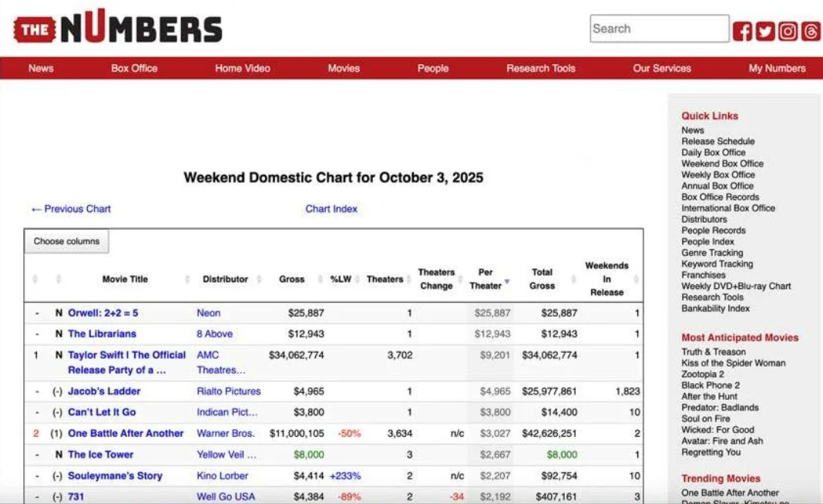
Task: Open International Box Office quick link
Action: click(x=728, y=208)
